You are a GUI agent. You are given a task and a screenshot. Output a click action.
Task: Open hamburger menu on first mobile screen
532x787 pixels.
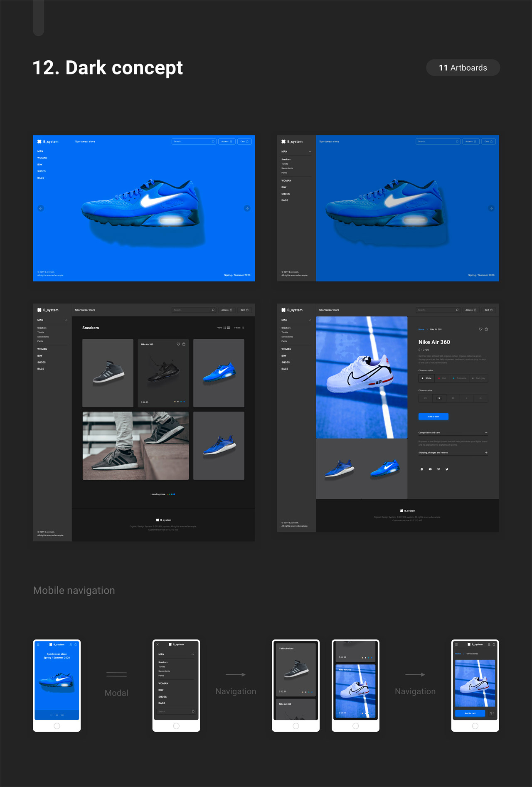coord(38,644)
